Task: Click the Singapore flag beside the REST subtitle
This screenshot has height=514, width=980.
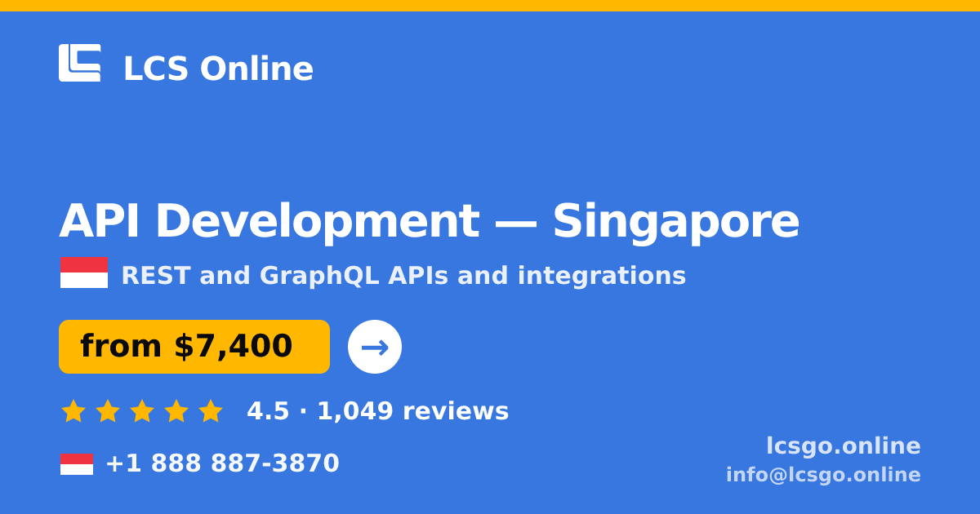Action: point(84,273)
